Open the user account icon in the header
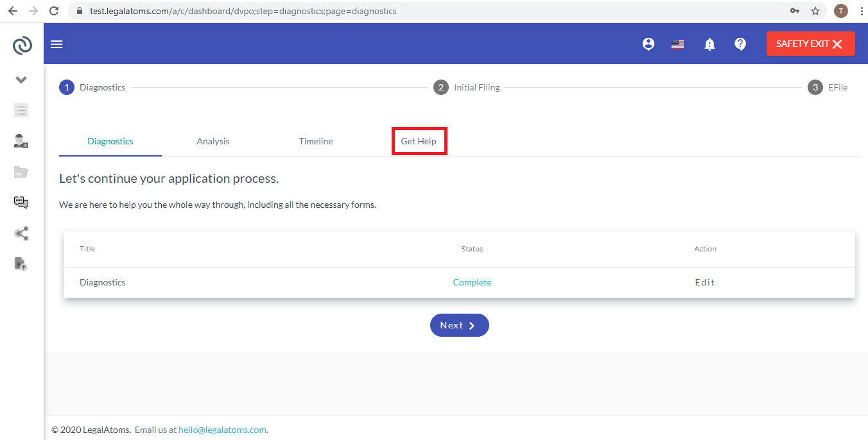Viewport: 868px width, 440px height. tap(648, 44)
